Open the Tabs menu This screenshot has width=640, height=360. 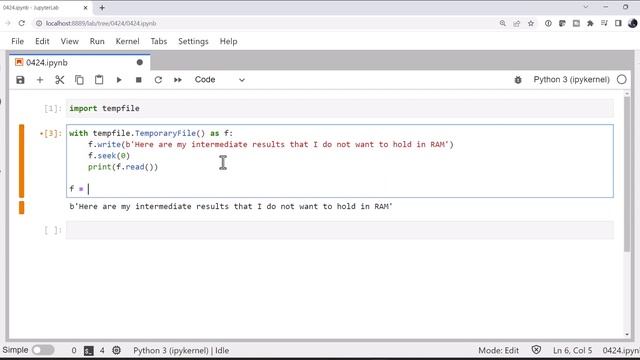(159, 41)
